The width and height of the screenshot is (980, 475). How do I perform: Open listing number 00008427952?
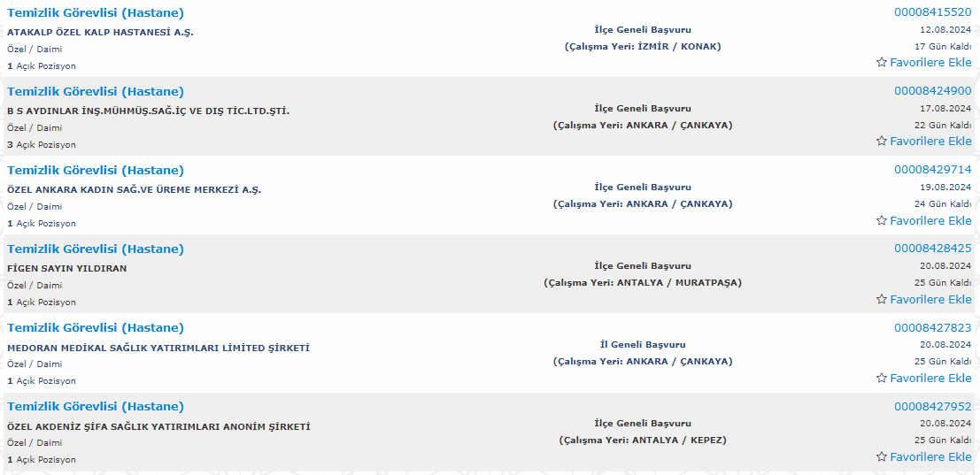[x=933, y=406]
